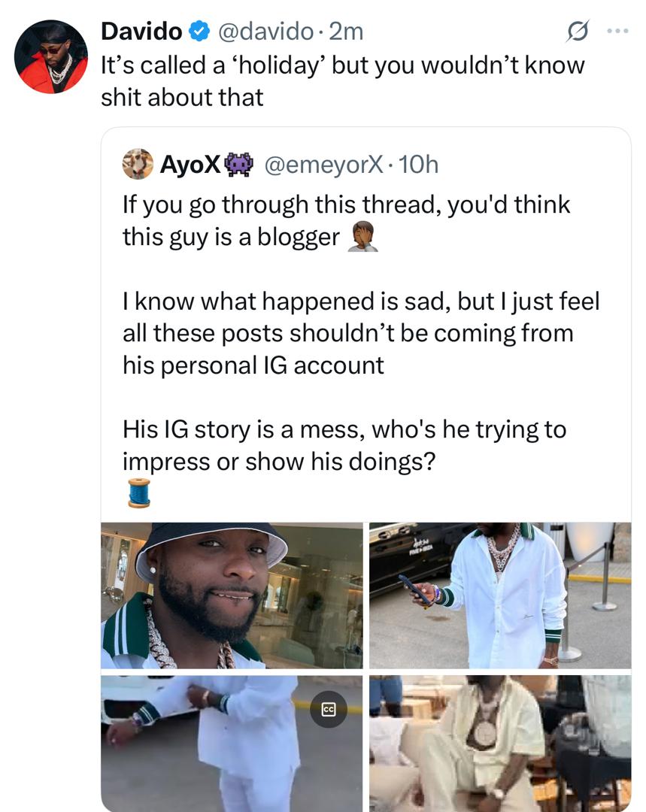The image size is (646, 812).
Task: Click the 10h quoted post timestamp
Action: pyautogui.click(x=417, y=164)
